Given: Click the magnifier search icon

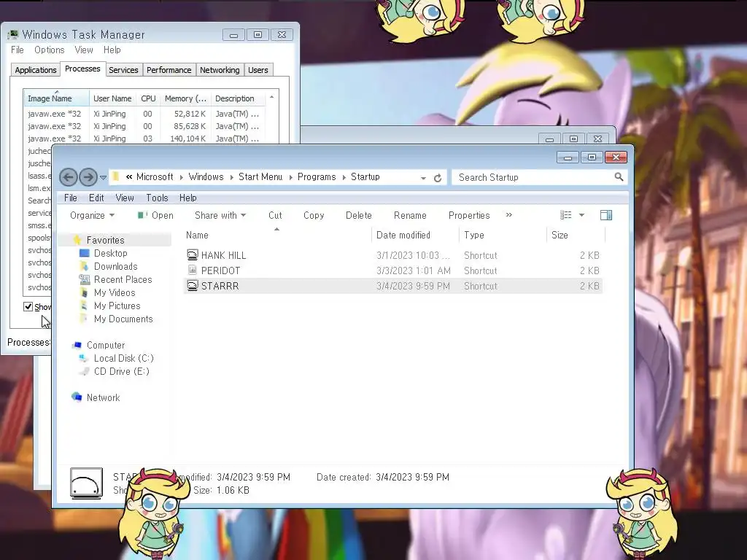Looking at the screenshot, I should click(x=619, y=177).
